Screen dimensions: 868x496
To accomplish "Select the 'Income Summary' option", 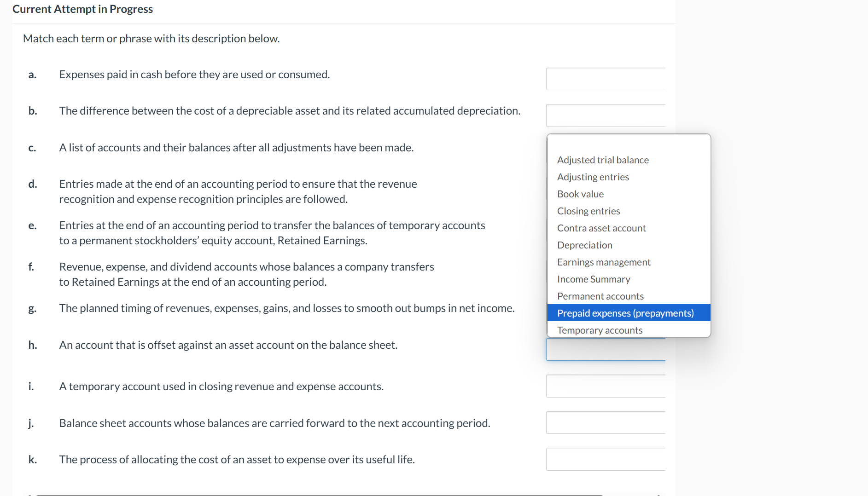I will click(594, 279).
